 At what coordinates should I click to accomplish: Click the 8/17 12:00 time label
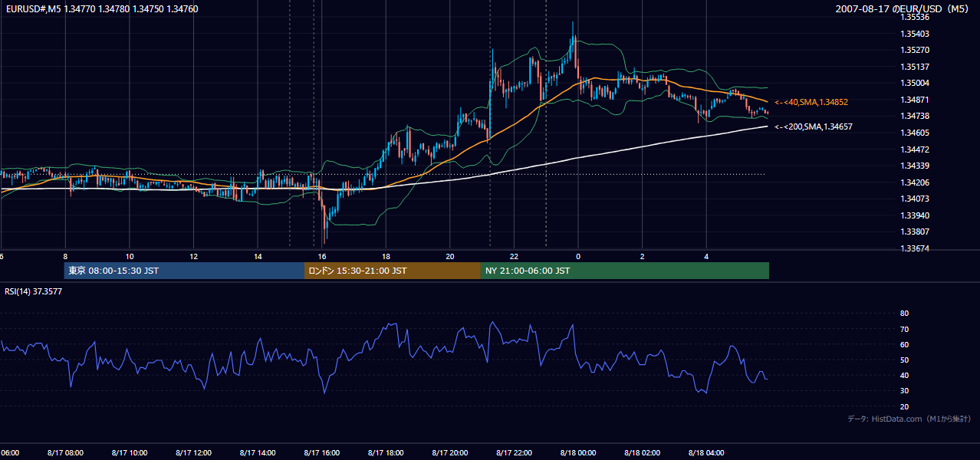click(193, 453)
